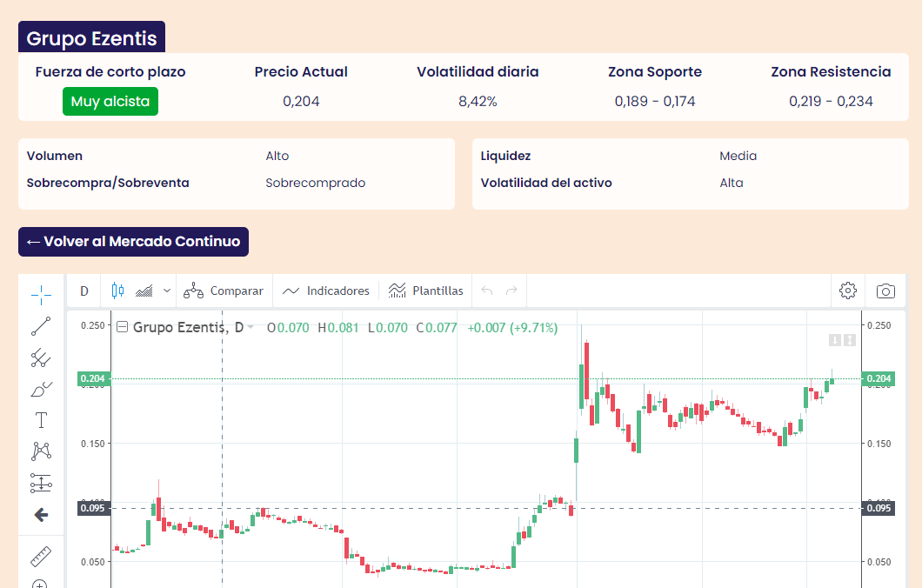This screenshot has width=922, height=588.
Task: Click Volver al Mercado Continuo button
Action: tap(133, 242)
